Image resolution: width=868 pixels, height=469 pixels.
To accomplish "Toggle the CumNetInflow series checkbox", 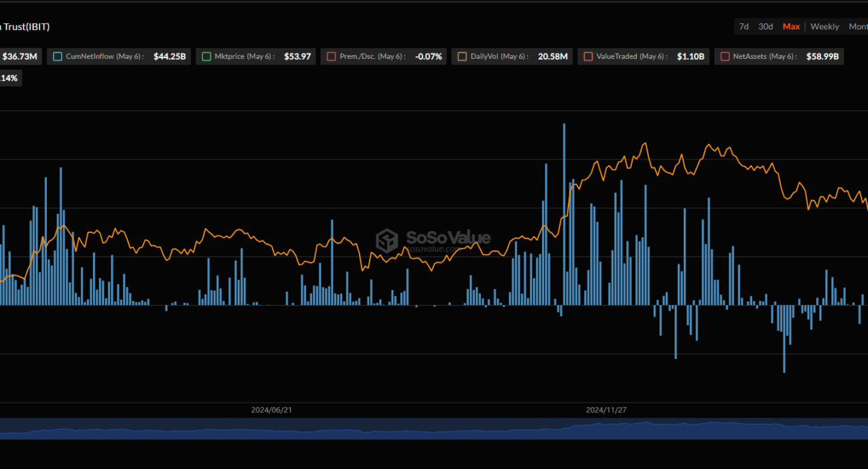I will point(58,57).
